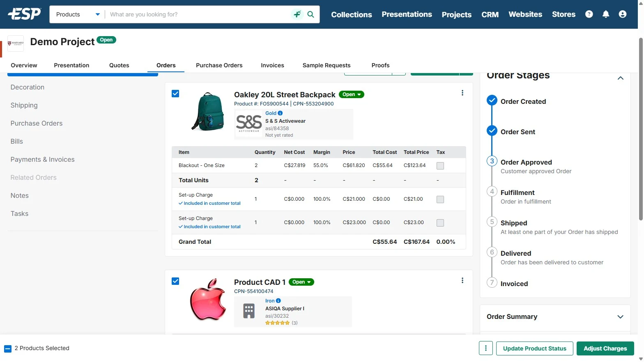Click the search input field

198,14
